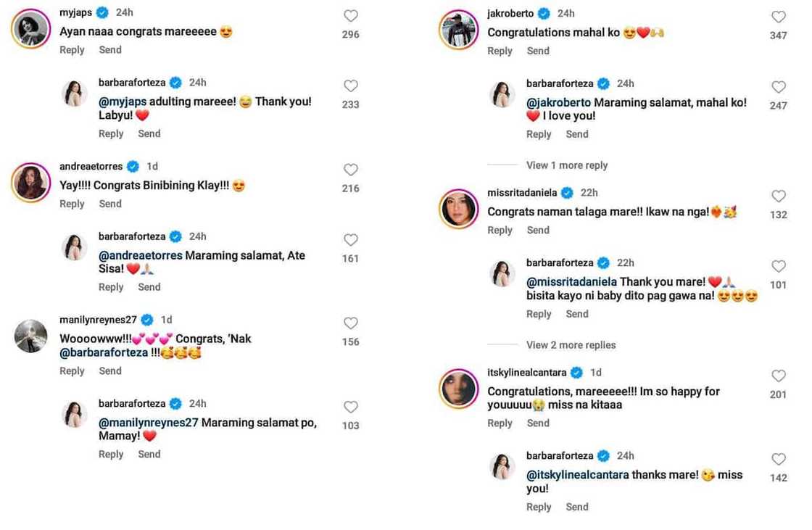
Task: Expand "View 2 more replies" thread
Action: point(571,345)
